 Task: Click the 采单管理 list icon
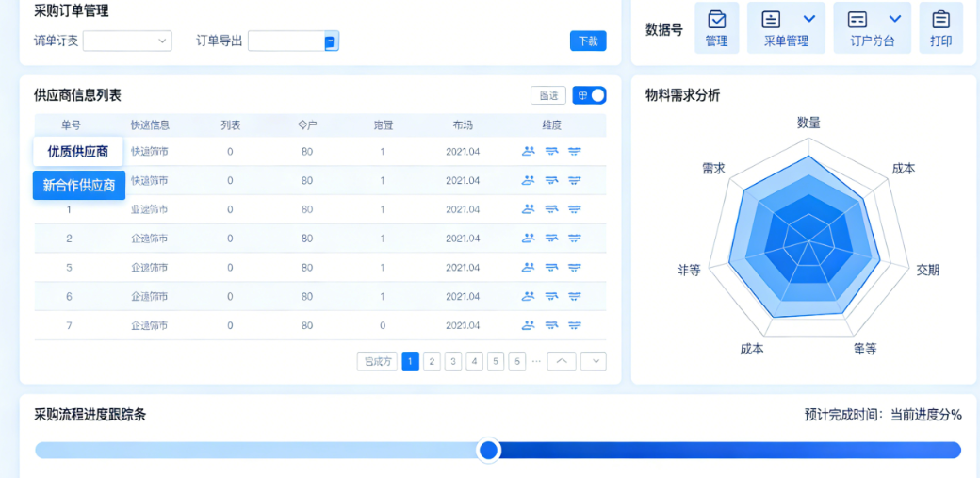pos(772,19)
